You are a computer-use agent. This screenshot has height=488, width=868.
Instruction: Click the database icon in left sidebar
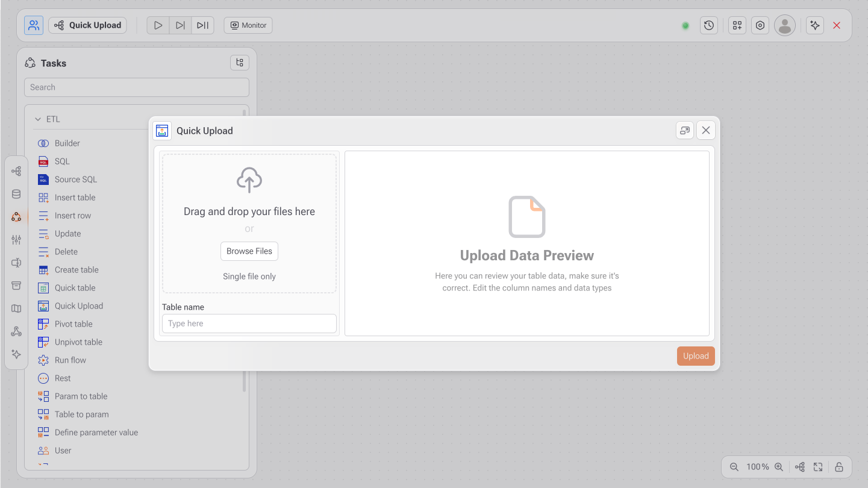tap(16, 194)
